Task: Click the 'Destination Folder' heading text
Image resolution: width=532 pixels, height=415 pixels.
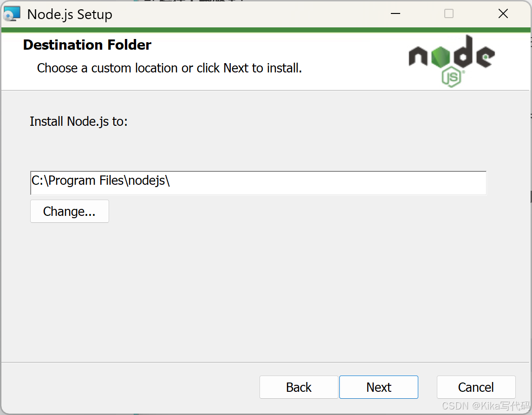Action: (87, 45)
